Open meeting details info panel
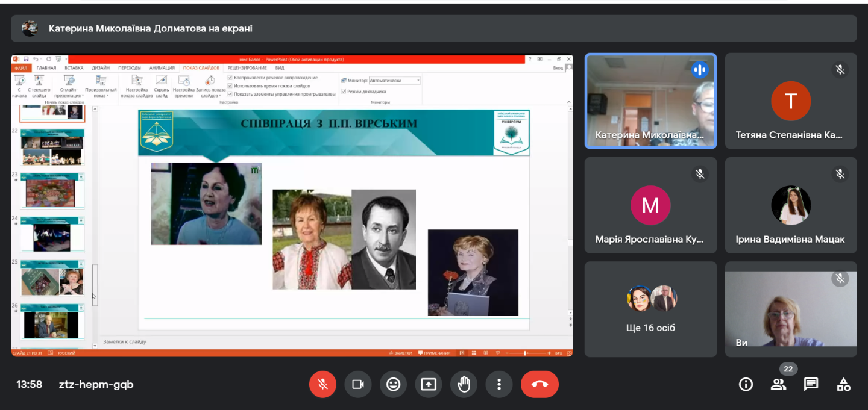 coord(746,384)
